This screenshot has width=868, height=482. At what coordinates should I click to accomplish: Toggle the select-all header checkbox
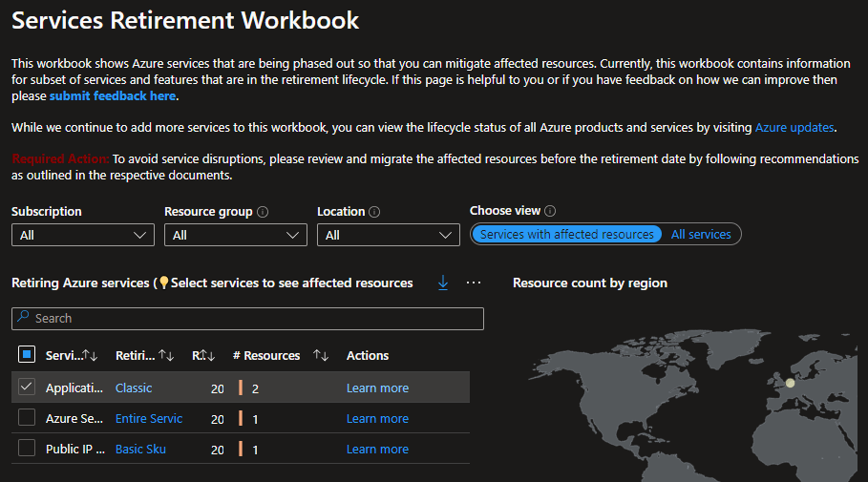[27, 354]
